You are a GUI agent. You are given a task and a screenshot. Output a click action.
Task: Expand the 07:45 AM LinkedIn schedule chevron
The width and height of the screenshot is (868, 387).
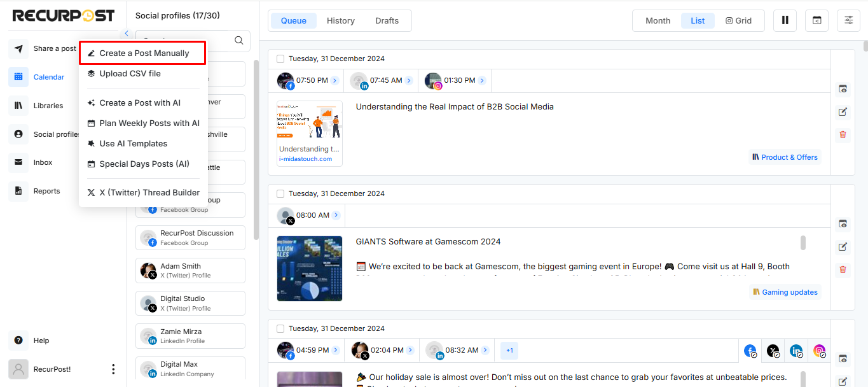[x=409, y=81]
